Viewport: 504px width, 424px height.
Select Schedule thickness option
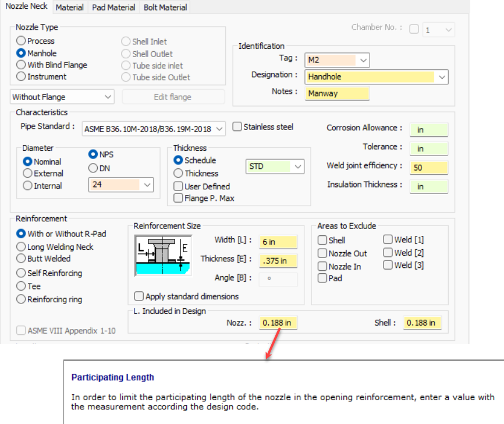tap(195, 160)
